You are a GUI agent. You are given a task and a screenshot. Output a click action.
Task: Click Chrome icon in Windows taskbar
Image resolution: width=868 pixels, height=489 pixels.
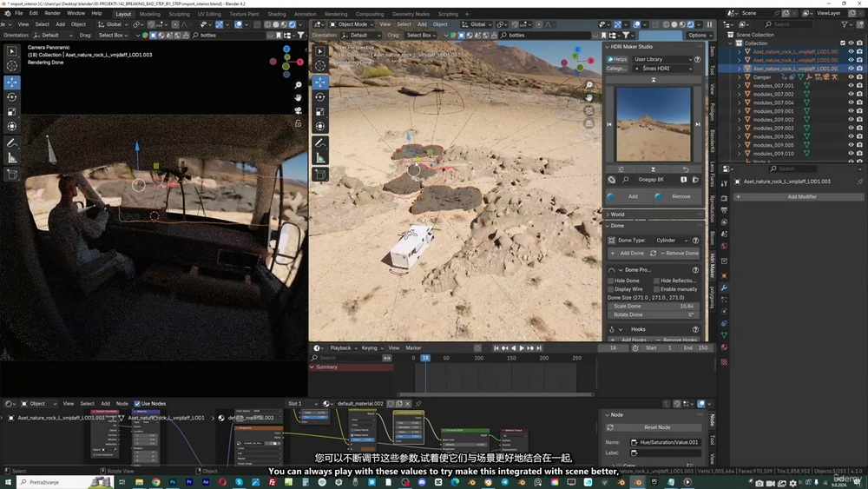click(156, 482)
